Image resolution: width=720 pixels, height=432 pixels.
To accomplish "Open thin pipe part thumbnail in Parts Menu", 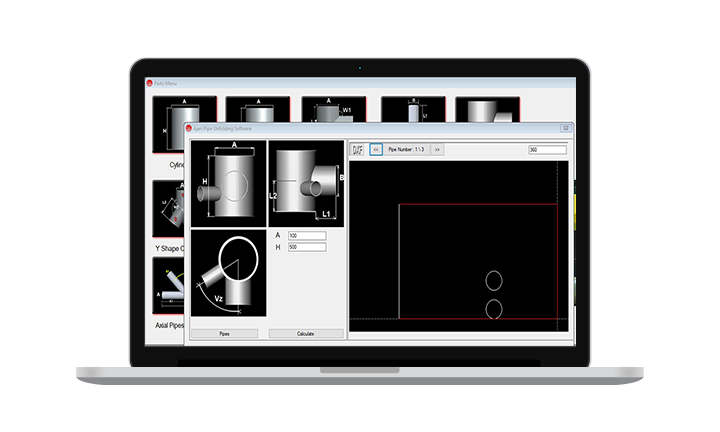I will point(413,109).
